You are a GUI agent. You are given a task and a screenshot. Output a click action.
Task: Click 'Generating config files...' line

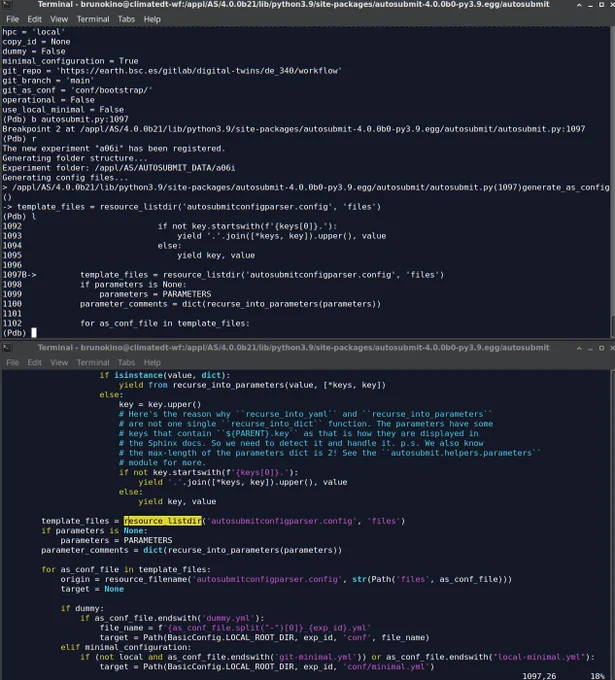[x=65, y=177]
